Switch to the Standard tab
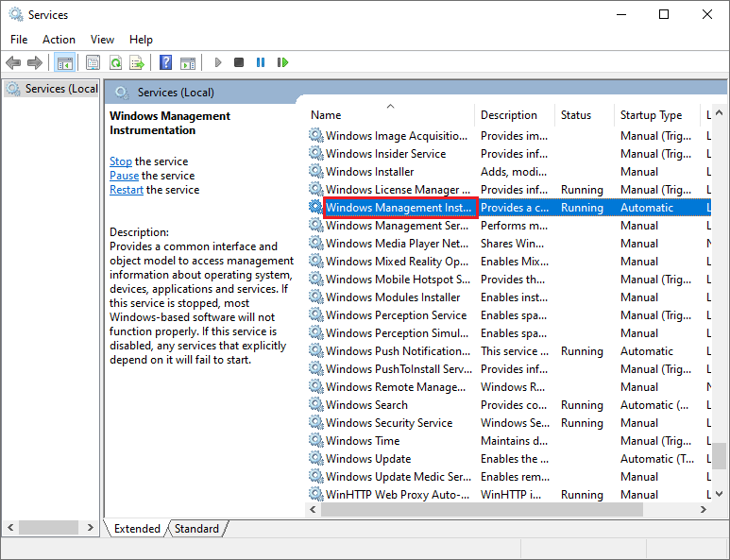Image resolution: width=730 pixels, height=560 pixels. 197,528
